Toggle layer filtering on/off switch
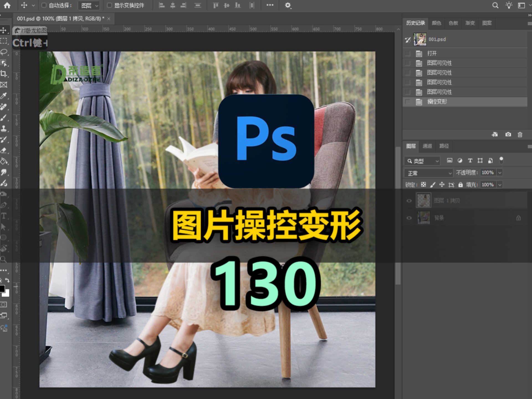 coord(501,160)
